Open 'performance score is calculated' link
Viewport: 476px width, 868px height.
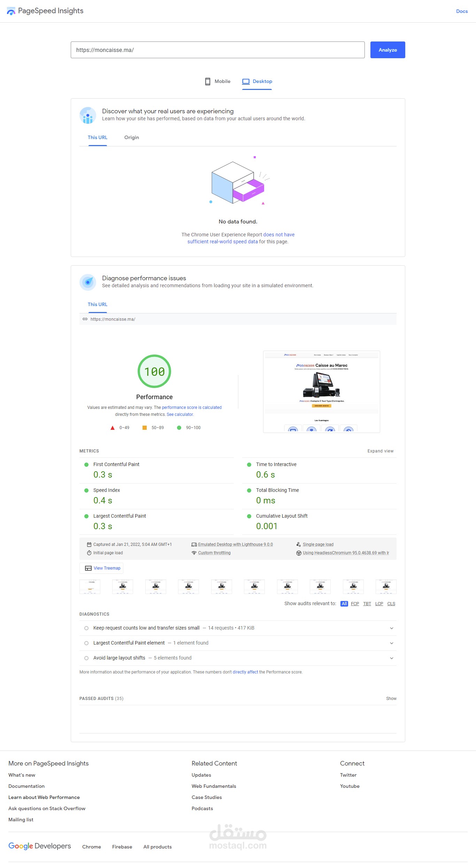[192, 407]
